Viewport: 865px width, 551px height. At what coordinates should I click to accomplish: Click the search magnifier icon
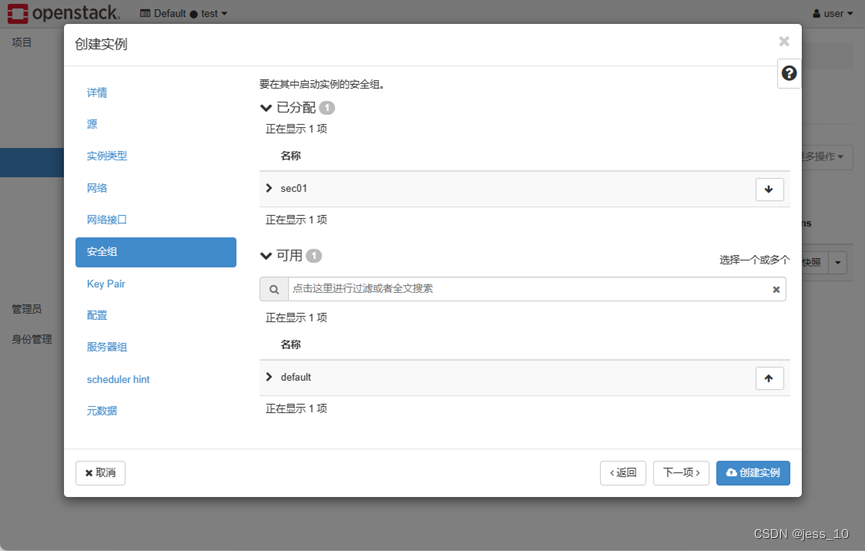click(x=274, y=290)
